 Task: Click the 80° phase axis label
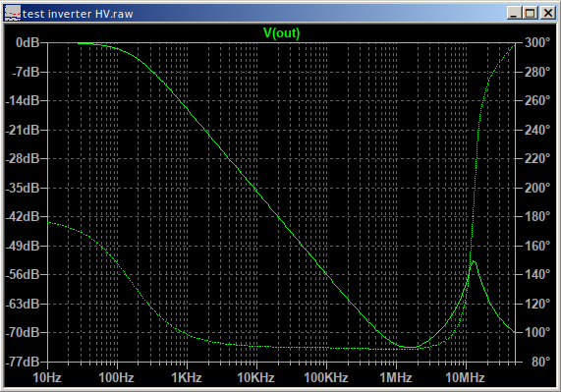(540, 362)
